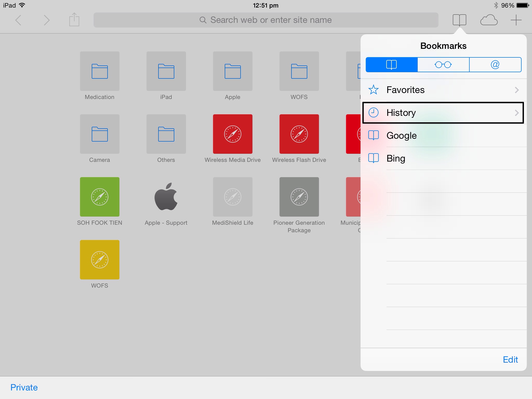Tap the plus icon for new tab
This screenshot has height=399, width=532.
pyautogui.click(x=516, y=20)
